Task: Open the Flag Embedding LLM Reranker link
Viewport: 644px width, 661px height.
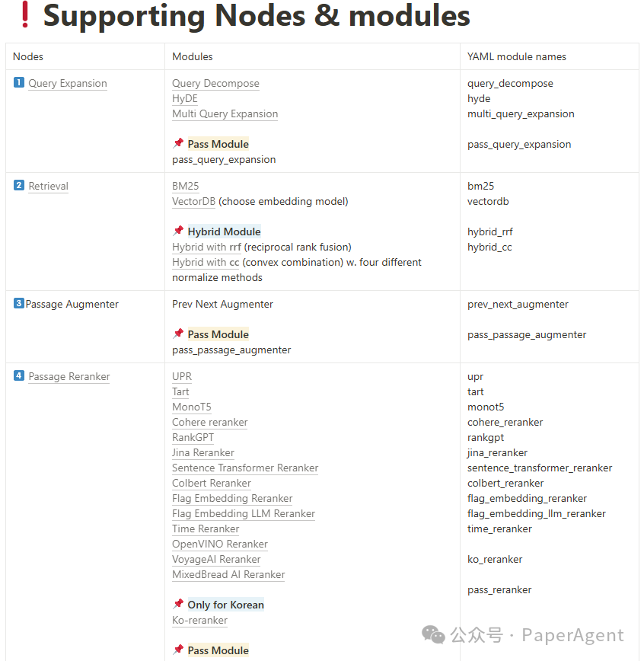Action: [244, 513]
